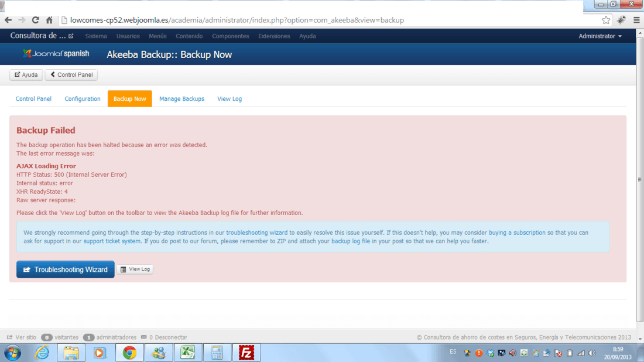Click the browser forward arrow

pyautogui.click(x=22, y=20)
